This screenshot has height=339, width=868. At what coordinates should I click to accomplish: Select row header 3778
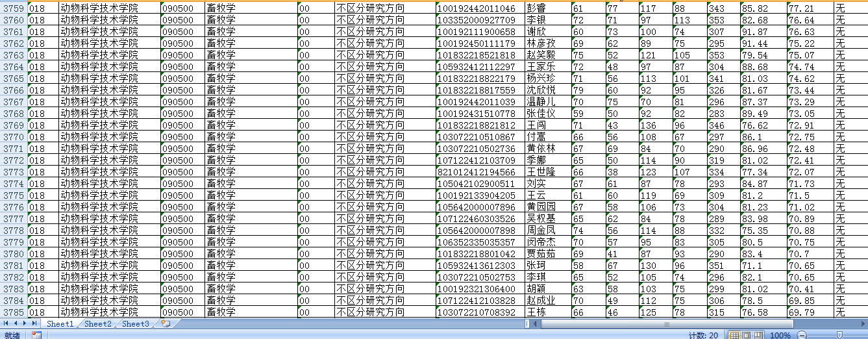14,231
